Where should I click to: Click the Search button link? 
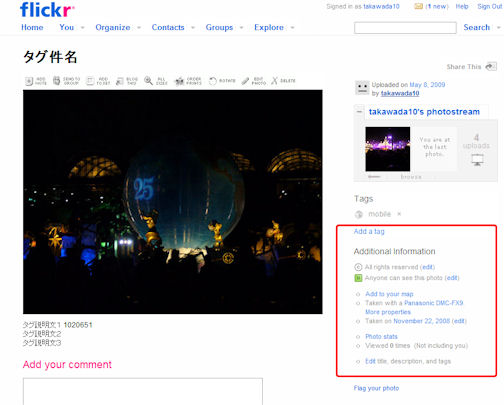click(477, 27)
